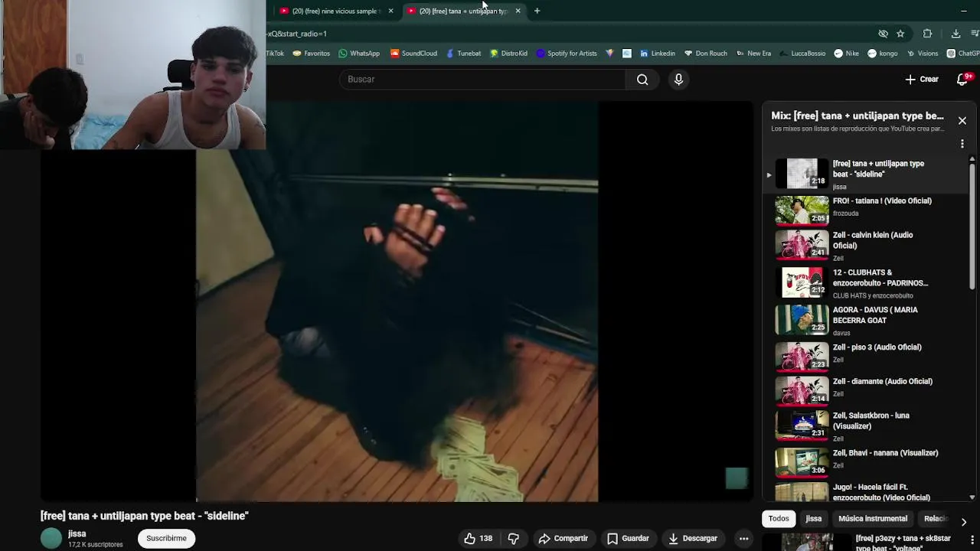The height and width of the screenshot is (551, 980).
Task: Open the Mix playlist three-dot menu
Action: 962,144
